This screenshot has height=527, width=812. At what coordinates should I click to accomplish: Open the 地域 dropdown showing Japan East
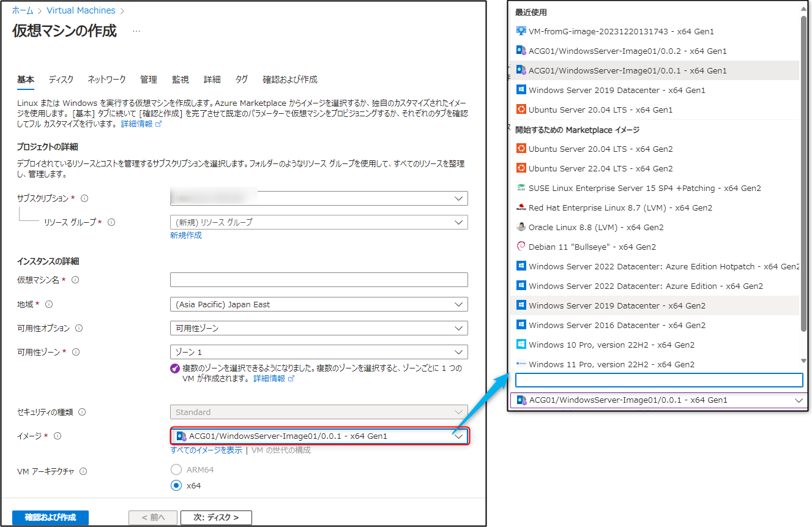[319, 304]
